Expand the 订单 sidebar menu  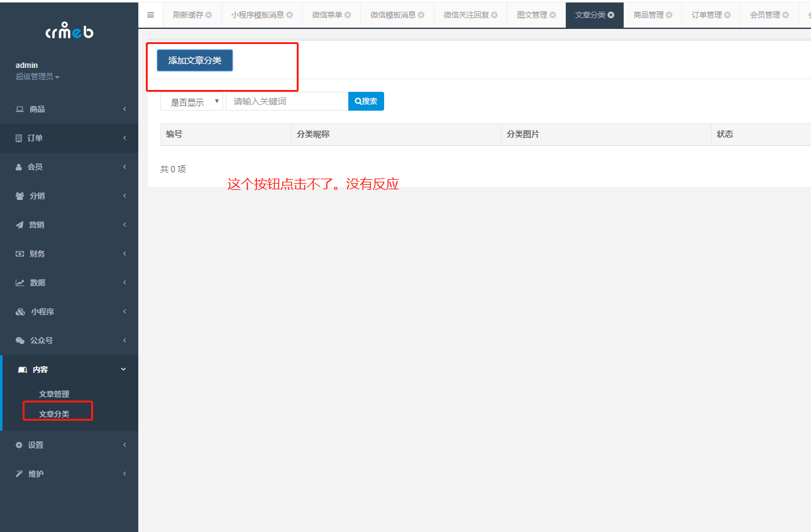point(69,138)
